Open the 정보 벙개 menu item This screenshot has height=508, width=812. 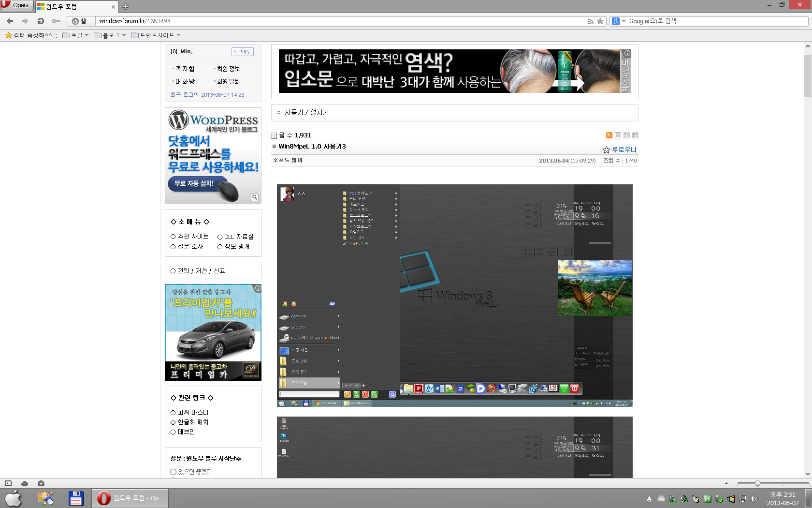pyautogui.click(x=237, y=246)
